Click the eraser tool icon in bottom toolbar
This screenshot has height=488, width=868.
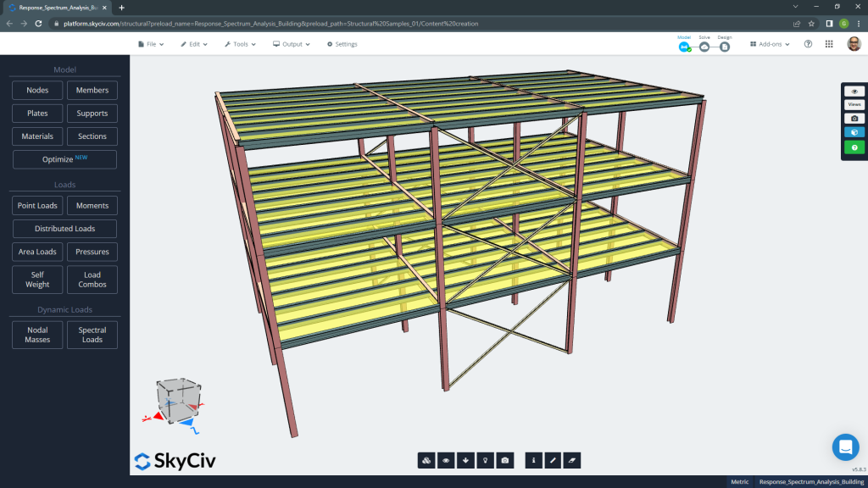click(572, 460)
